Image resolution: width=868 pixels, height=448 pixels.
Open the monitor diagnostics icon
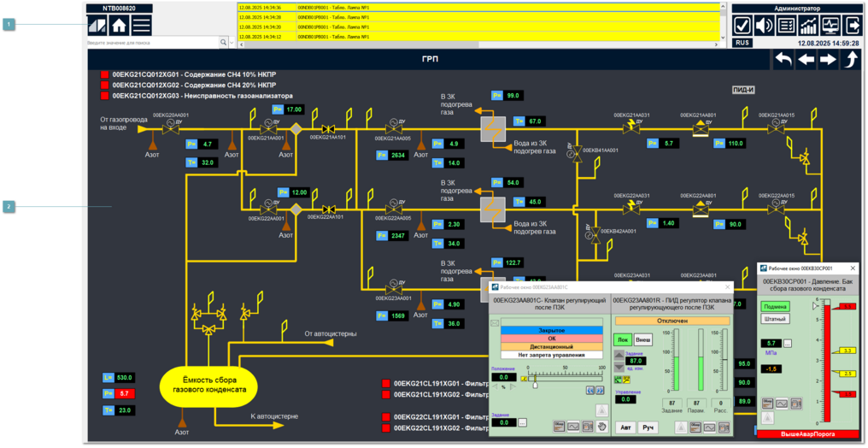click(x=830, y=25)
